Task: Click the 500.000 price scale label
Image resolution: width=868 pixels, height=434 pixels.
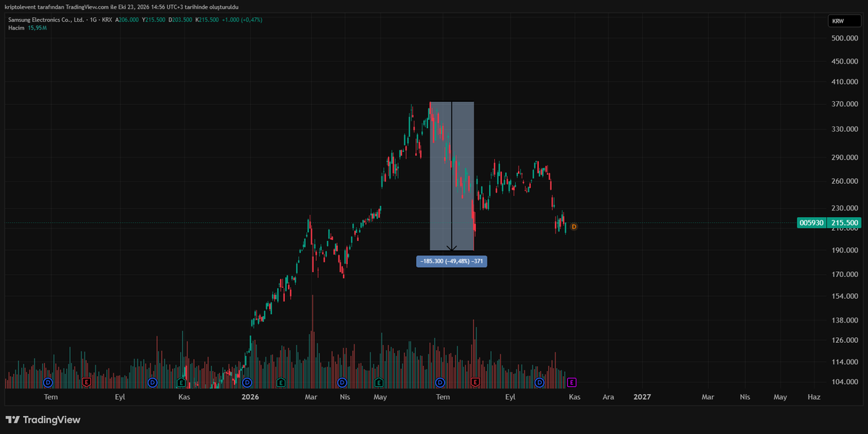Action: click(844, 39)
